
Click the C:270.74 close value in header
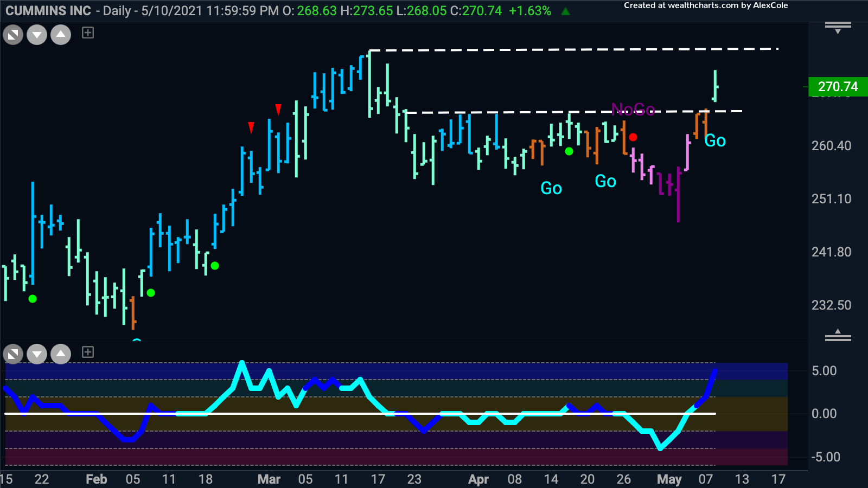(x=476, y=11)
